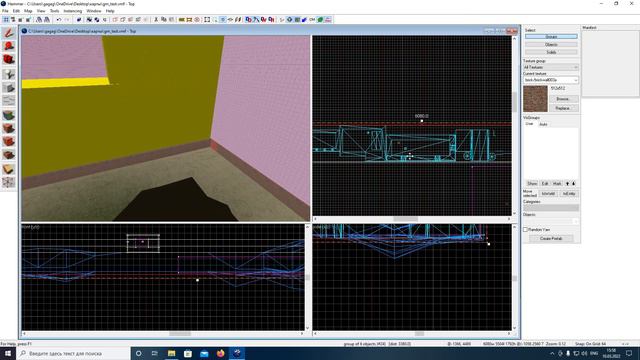The height and width of the screenshot is (360, 640).
Task: Open the Instancing menu
Action: pos(73,11)
